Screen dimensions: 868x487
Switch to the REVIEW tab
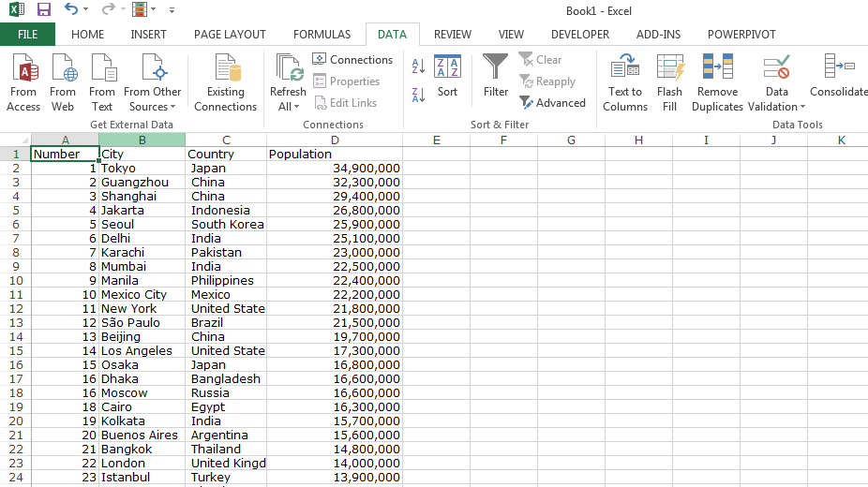click(x=452, y=35)
